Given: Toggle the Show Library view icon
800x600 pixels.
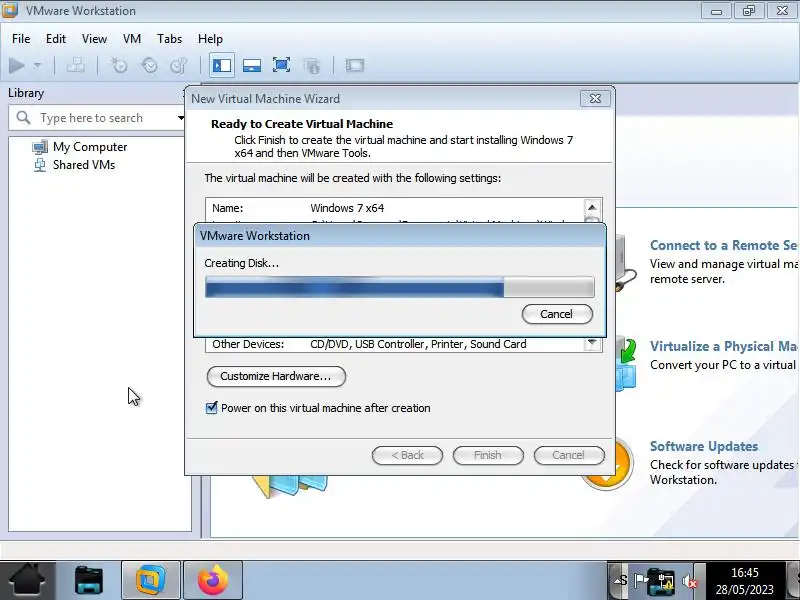Looking at the screenshot, I should click(221, 65).
